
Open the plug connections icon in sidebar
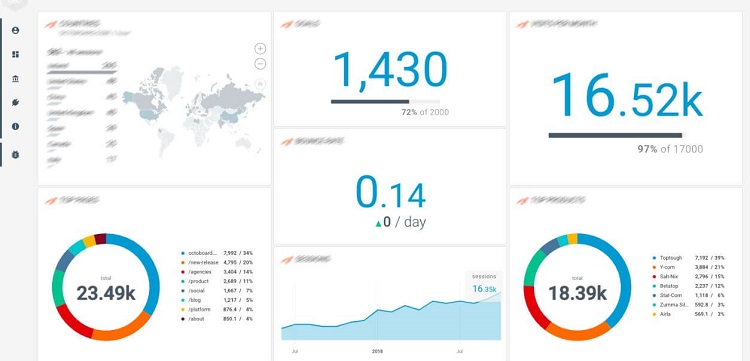(15, 102)
